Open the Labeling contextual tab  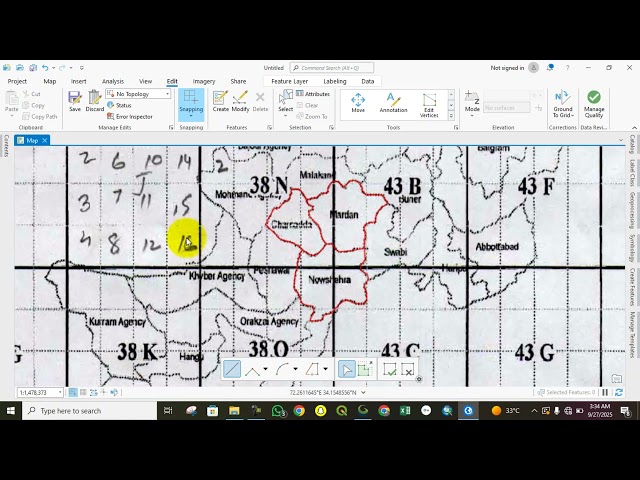(335, 81)
